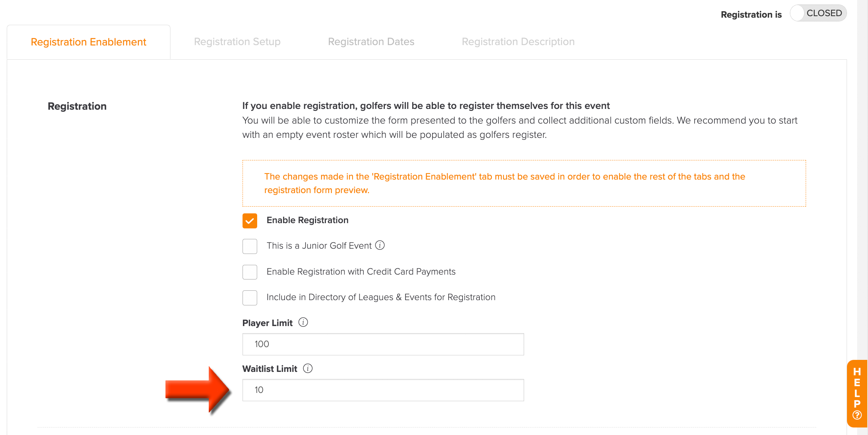The width and height of the screenshot is (868, 435).
Task: Open the Player Limit info tooltip icon
Action: [303, 322]
